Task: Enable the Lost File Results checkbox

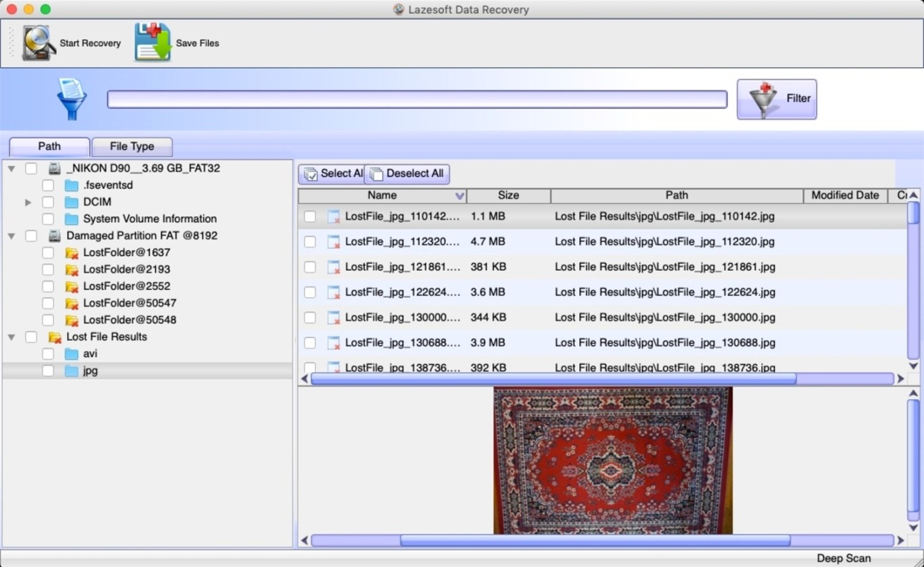Action: click(30, 336)
